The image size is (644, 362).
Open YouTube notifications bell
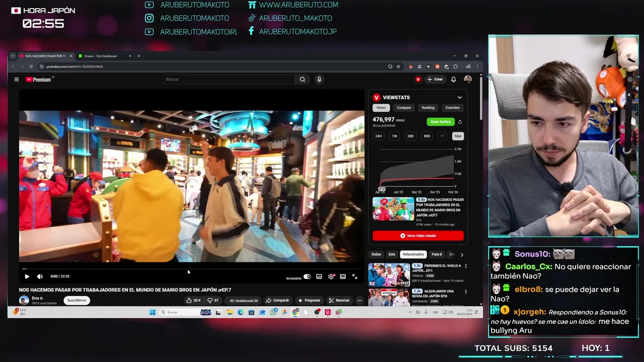pyautogui.click(x=453, y=79)
